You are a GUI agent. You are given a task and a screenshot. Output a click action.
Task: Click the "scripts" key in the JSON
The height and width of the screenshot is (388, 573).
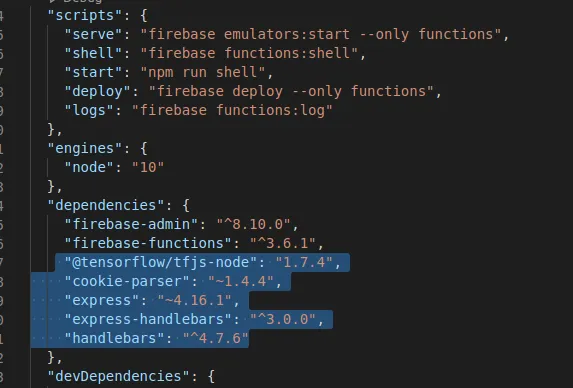tap(84, 15)
